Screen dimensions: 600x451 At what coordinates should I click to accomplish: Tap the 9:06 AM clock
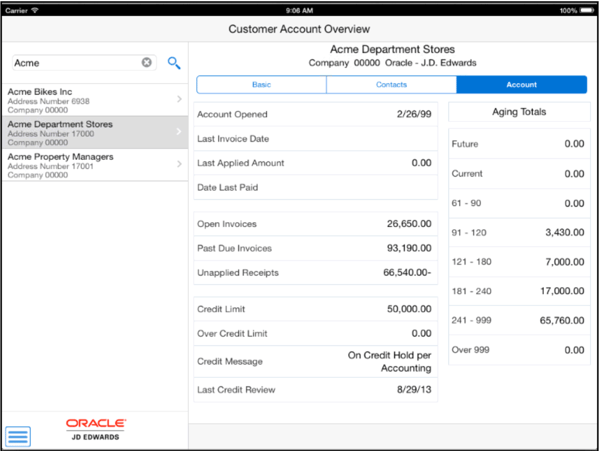point(299,11)
